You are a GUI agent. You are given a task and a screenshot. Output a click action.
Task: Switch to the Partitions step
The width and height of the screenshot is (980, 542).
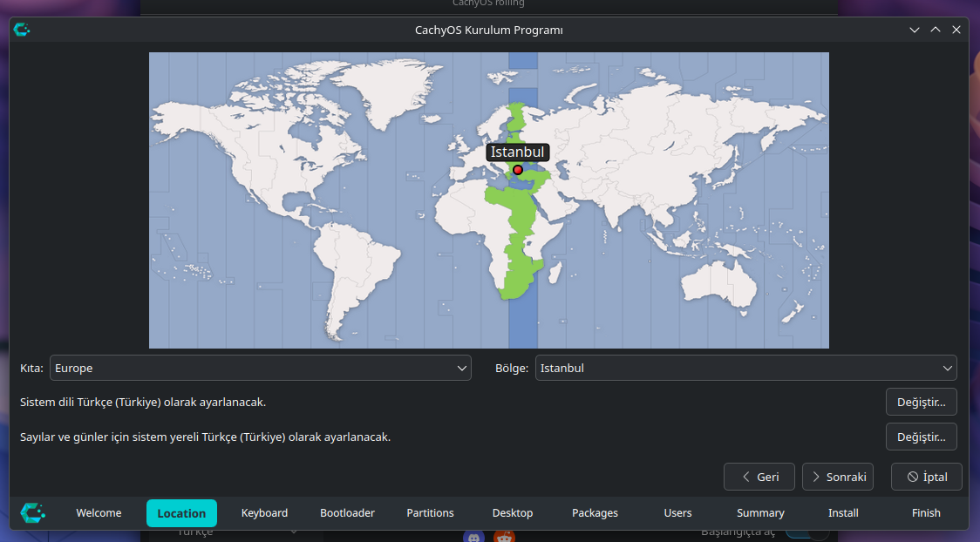coord(430,512)
